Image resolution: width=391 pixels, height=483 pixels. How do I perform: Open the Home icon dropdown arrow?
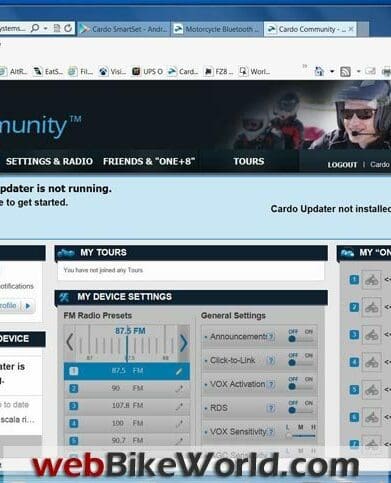point(332,71)
